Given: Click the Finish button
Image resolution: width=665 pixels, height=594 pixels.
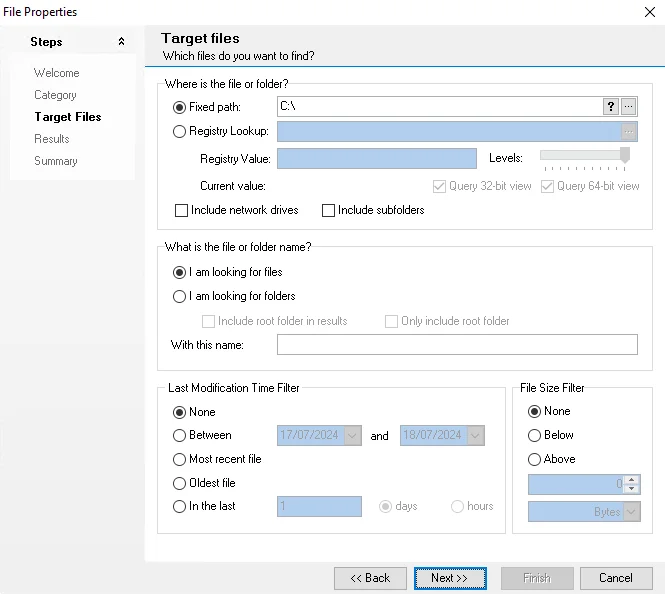Looking at the screenshot, I should coord(537,578).
